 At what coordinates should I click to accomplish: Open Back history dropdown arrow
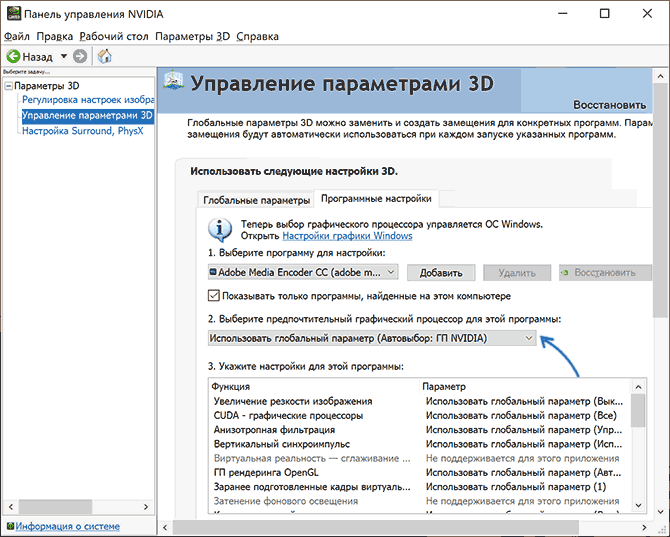(64, 56)
